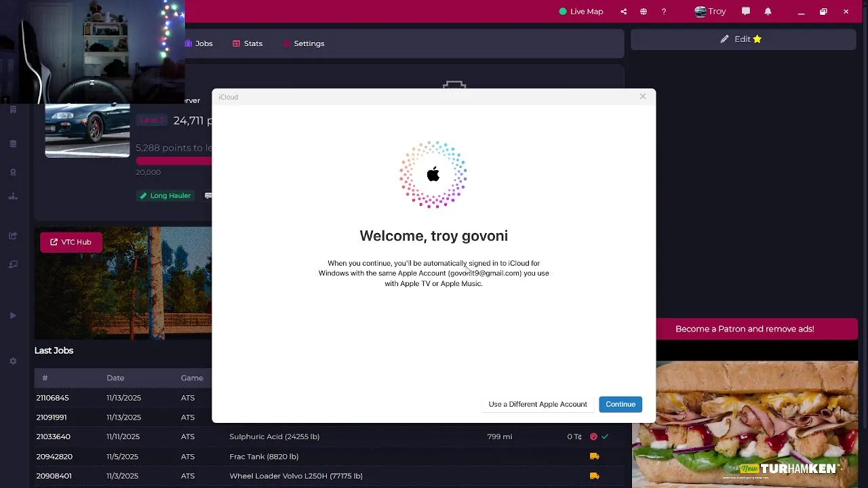Close the iCloud welcome dialog

coord(643,96)
